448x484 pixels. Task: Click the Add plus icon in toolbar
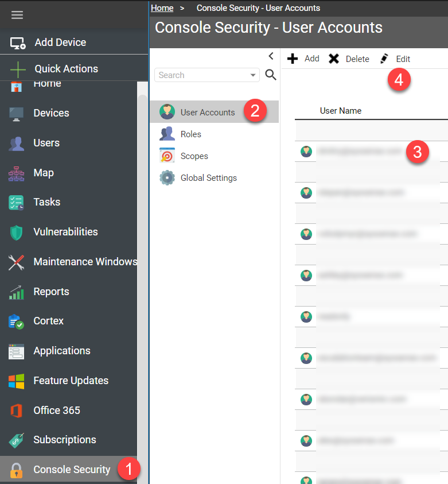[x=293, y=59]
